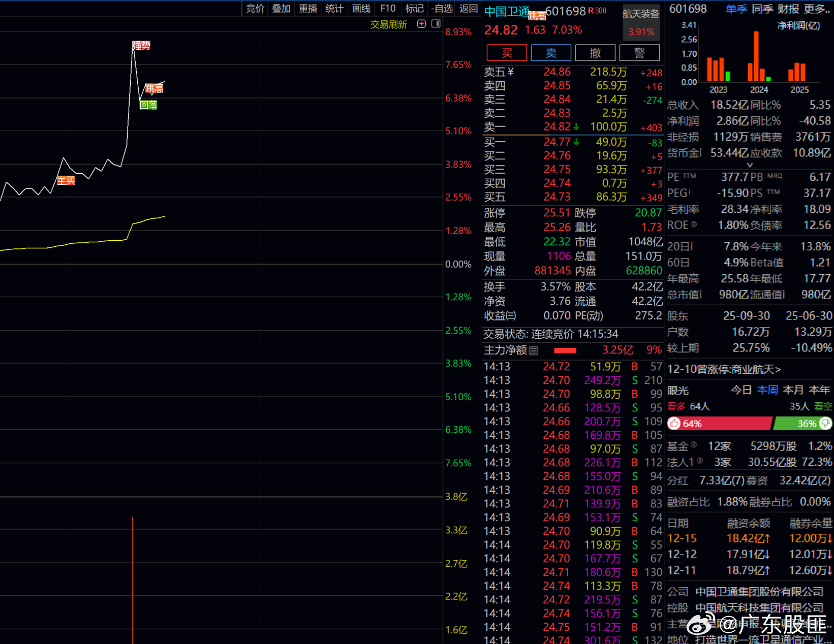Click the 2025 bar group in 净利润 chart
Viewport: 834px width, 644px height.
pyautogui.click(x=797, y=72)
